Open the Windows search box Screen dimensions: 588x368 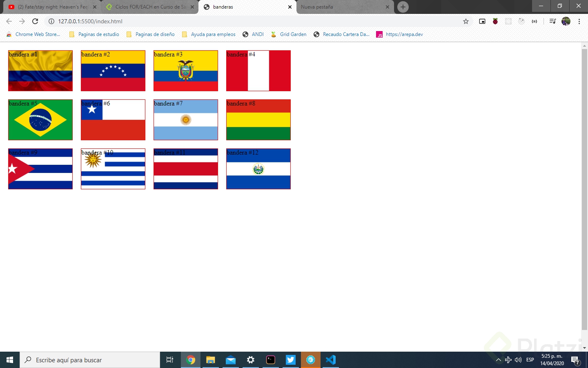pyautogui.click(x=90, y=360)
